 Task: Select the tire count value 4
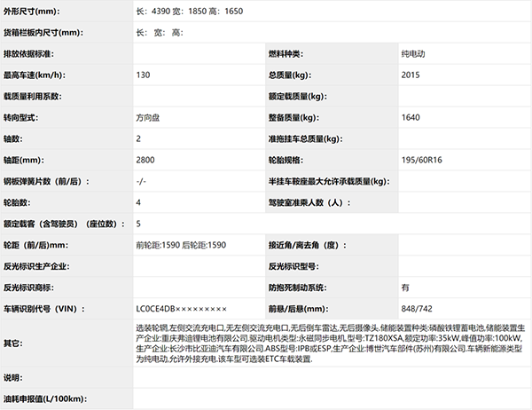point(138,203)
